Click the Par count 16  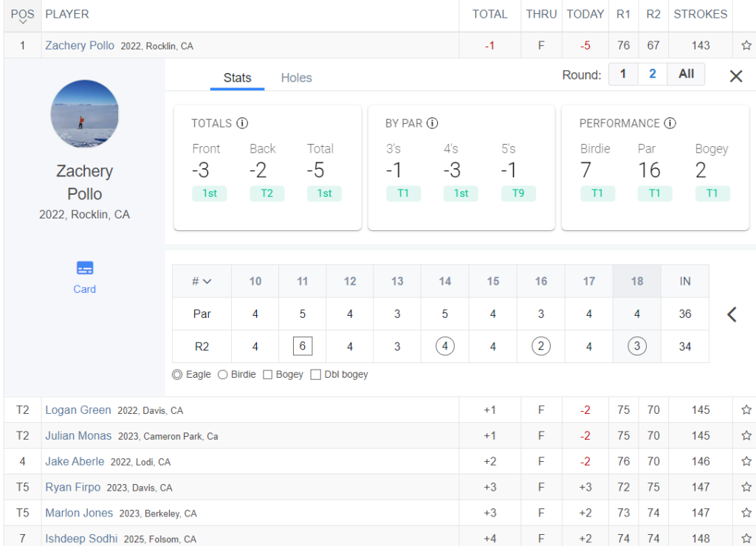[649, 170]
